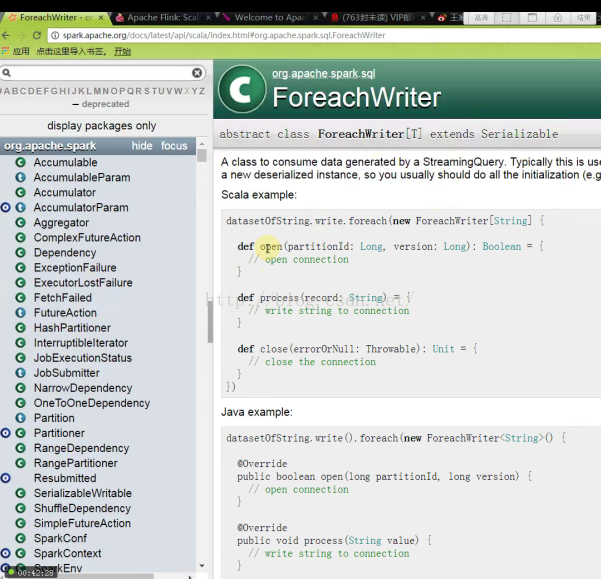Image resolution: width=601 pixels, height=579 pixels.
Task: Click the trait icon beside AccumulableParam
Action: click(20, 177)
